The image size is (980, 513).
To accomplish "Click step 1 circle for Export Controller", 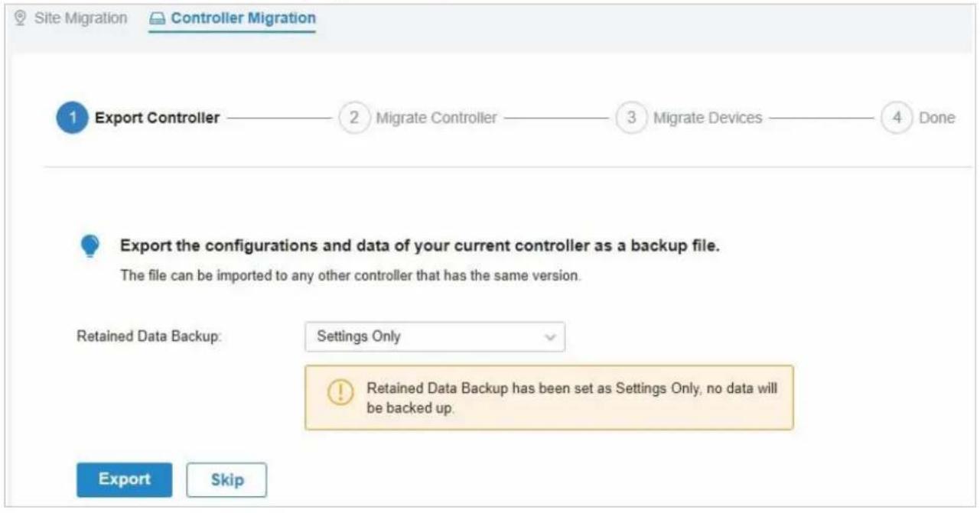I will coord(72,118).
